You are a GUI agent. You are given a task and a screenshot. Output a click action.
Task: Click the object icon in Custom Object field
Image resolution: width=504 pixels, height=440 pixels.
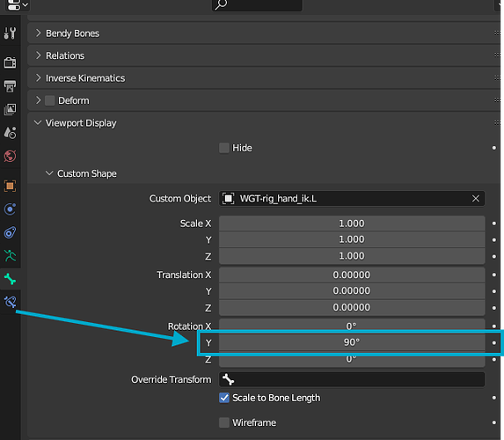coord(228,199)
